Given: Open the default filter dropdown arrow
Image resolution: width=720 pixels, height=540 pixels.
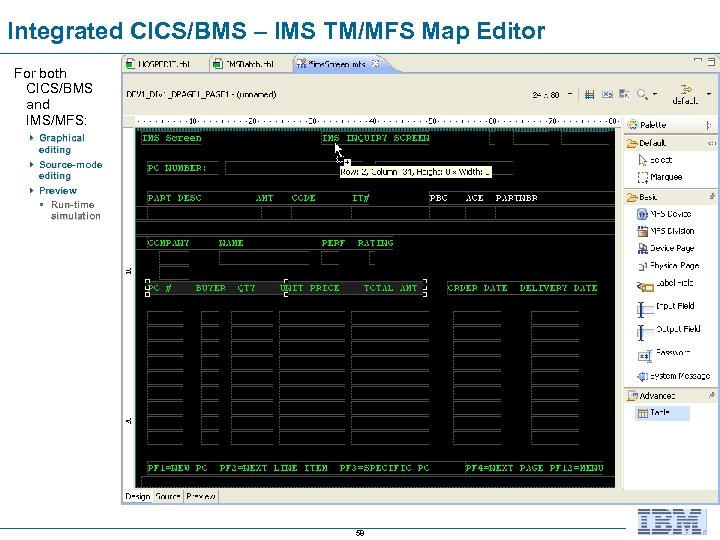Looking at the screenshot, I should (709, 94).
